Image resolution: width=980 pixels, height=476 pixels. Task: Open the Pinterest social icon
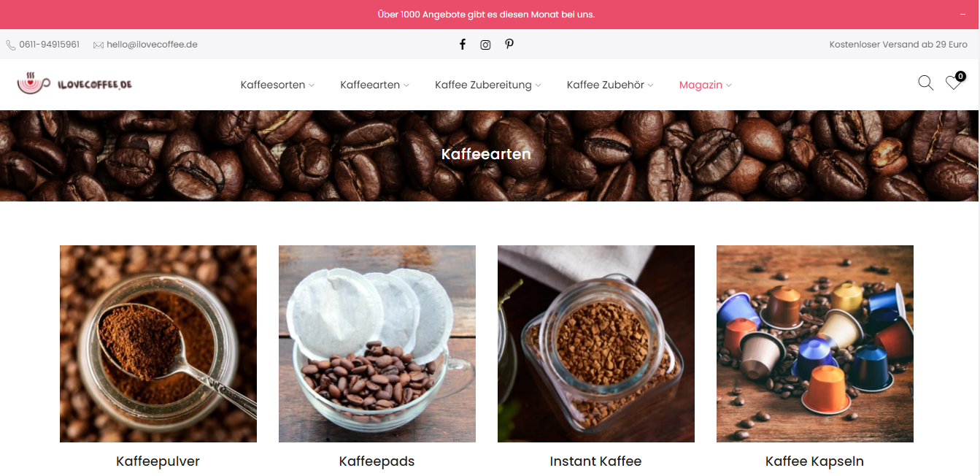click(x=509, y=45)
